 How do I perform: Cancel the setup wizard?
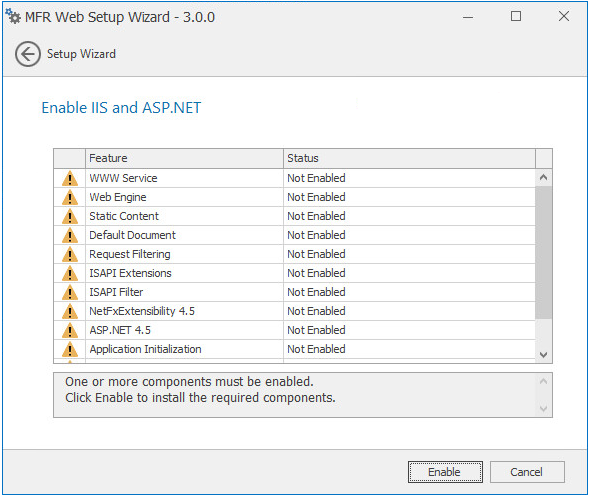(x=527, y=472)
